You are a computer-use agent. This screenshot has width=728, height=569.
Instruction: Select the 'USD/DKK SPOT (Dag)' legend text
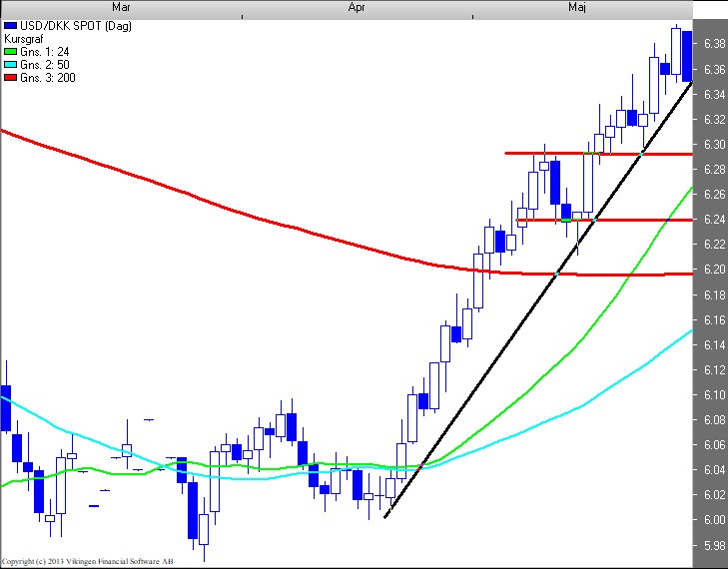[76, 26]
